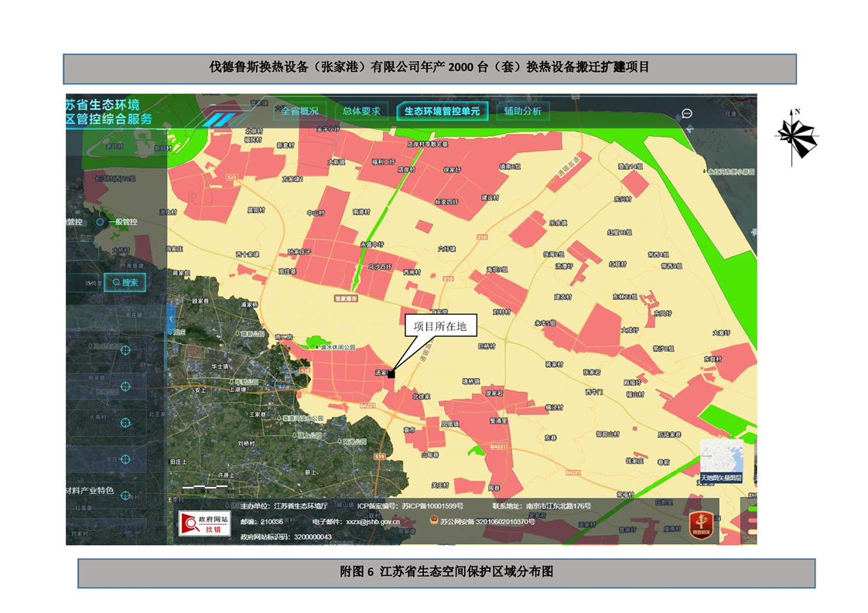The width and height of the screenshot is (868, 613).
Task: Collapse the left panel with arrow handle
Action: (171, 318)
